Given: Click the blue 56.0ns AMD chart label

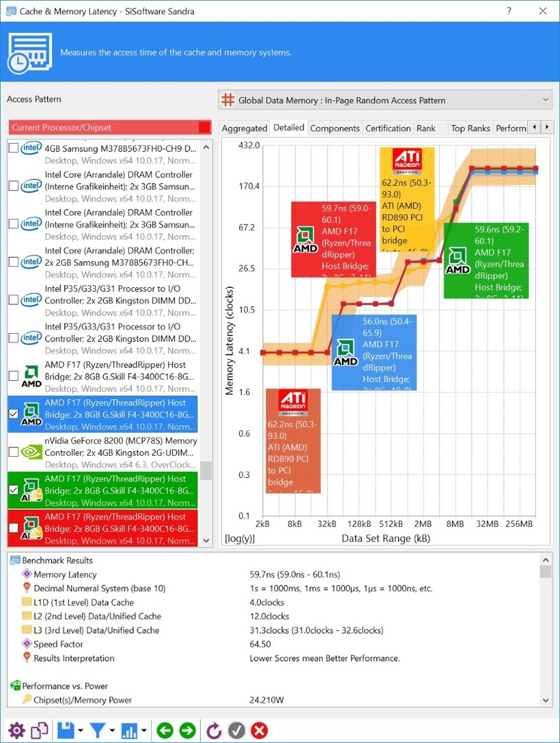Looking at the screenshot, I should (x=374, y=352).
